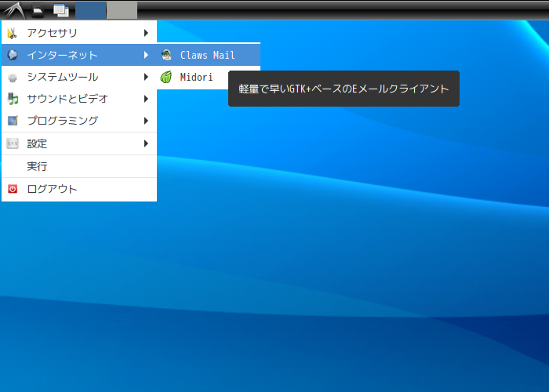Viewport: 549px width, 392px height.
Task: Switch to the first blue desktop pager
Action: pos(91,10)
